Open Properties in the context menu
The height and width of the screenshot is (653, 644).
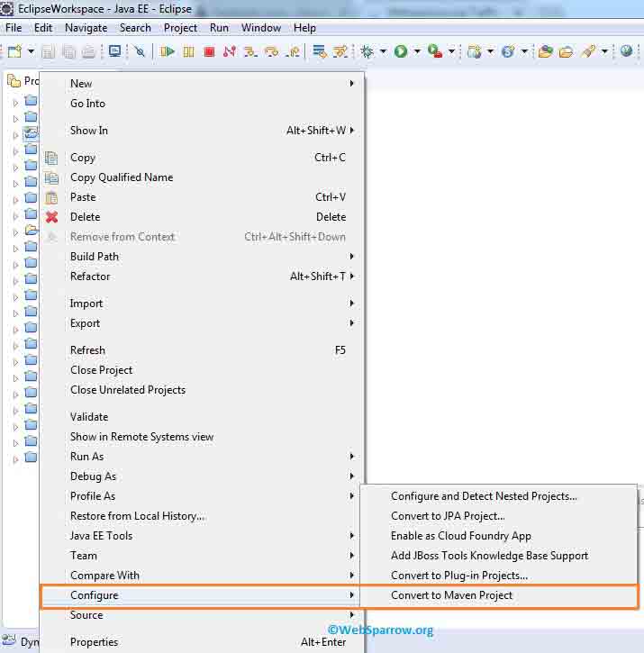coord(202,642)
